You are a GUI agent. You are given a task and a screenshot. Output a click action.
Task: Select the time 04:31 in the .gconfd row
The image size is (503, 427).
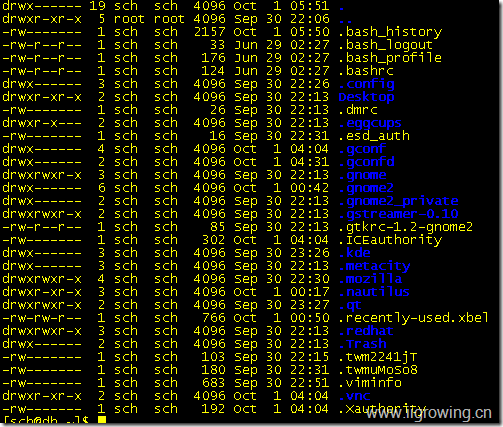pyautogui.click(x=310, y=162)
